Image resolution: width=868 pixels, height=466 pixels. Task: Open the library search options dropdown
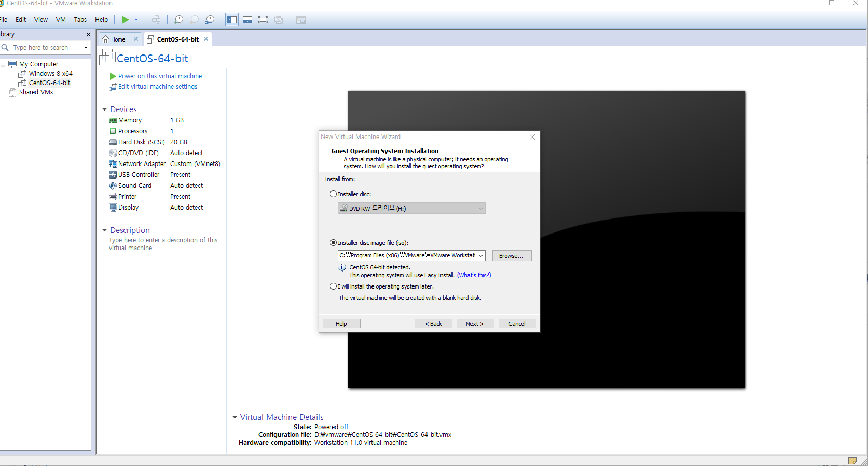point(86,48)
